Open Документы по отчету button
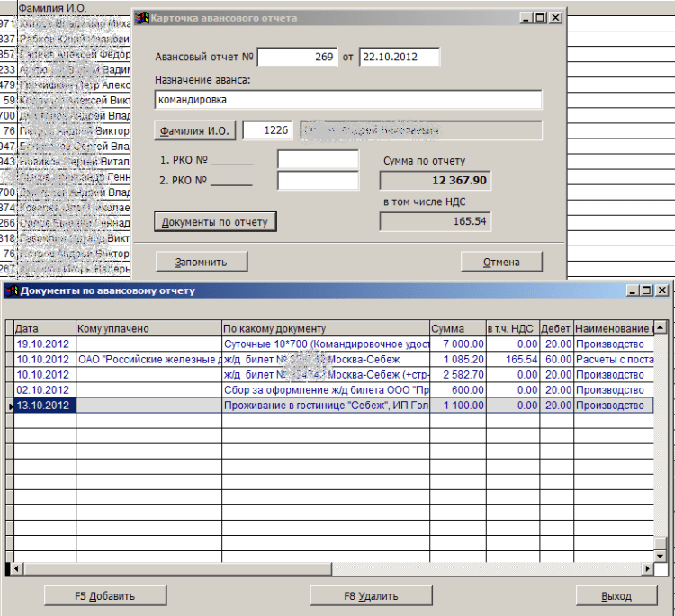The width and height of the screenshot is (675, 616). tap(215, 222)
